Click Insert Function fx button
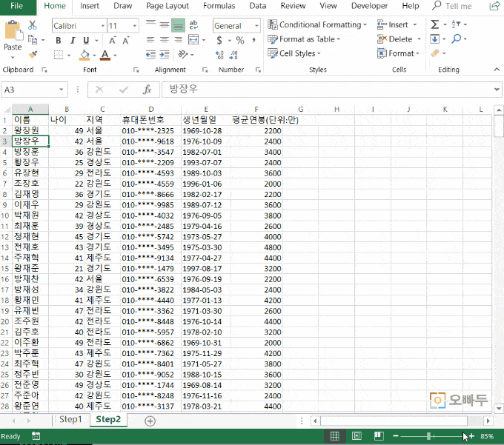Screen dimensions: 504x445 147,90
